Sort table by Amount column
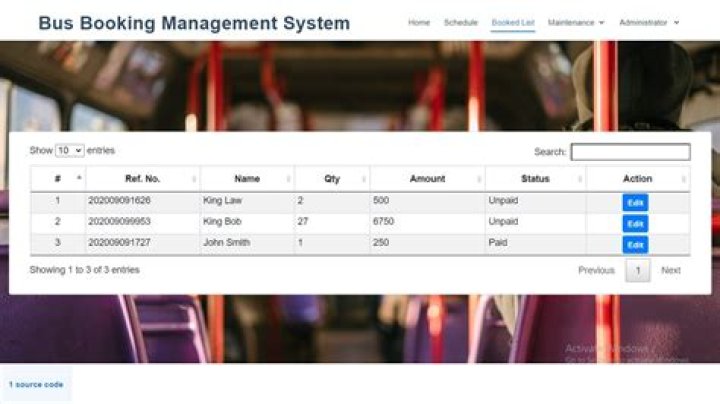The height and width of the screenshot is (404, 720). (x=428, y=179)
